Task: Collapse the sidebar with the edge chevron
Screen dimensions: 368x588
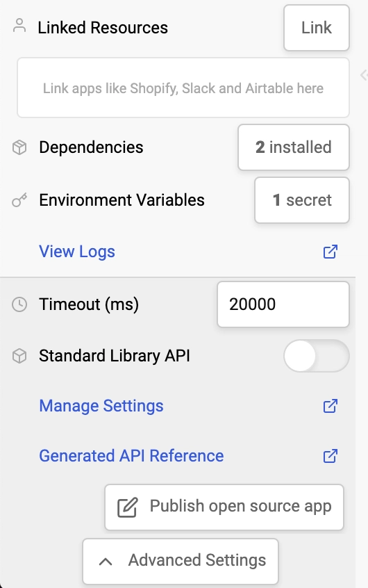Action: [364, 74]
